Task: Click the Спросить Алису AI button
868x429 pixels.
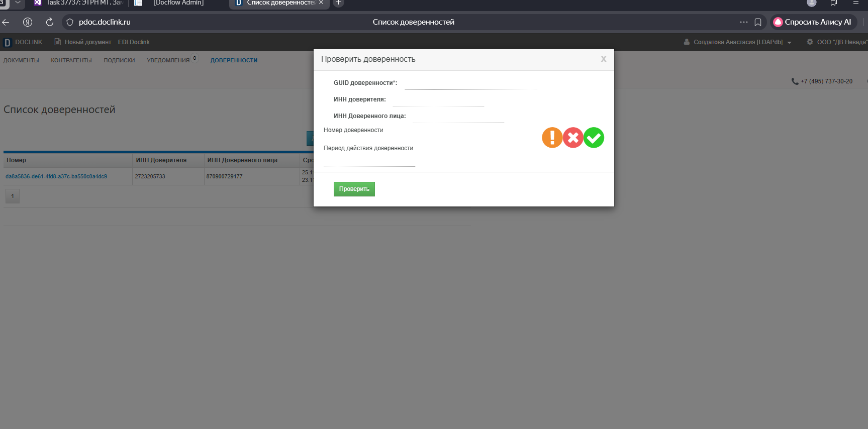Action: click(x=813, y=22)
